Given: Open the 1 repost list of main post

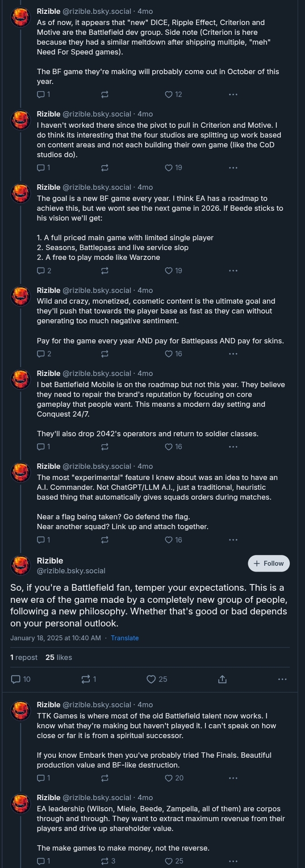Looking at the screenshot, I should pos(24,657).
